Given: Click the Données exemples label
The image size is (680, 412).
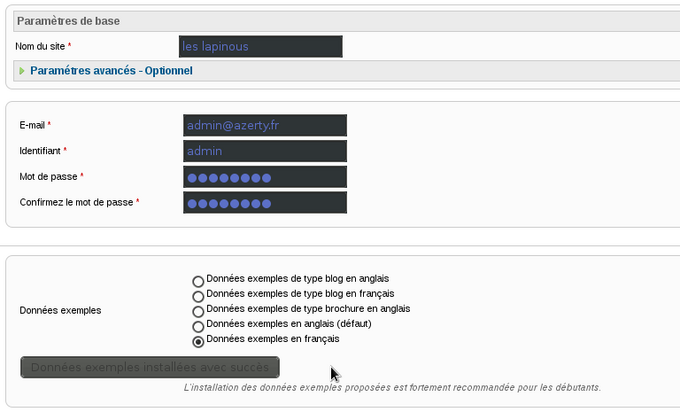Looking at the screenshot, I should coord(60,311).
